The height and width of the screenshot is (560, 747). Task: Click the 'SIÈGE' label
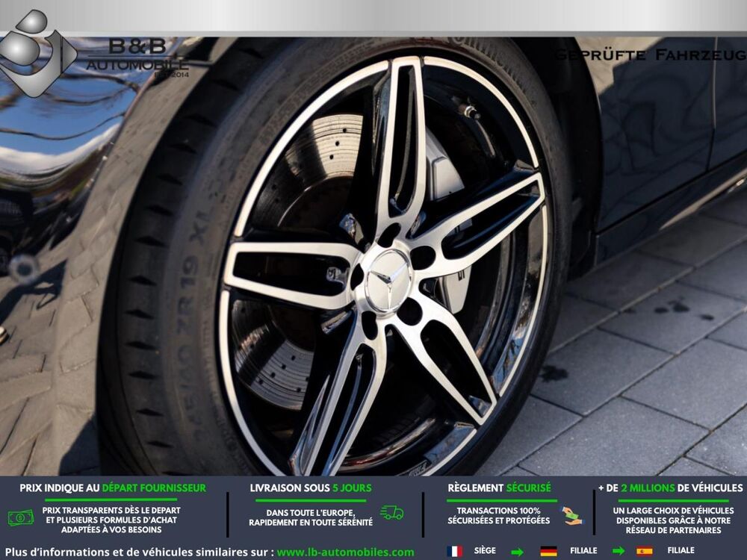click(485, 550)
